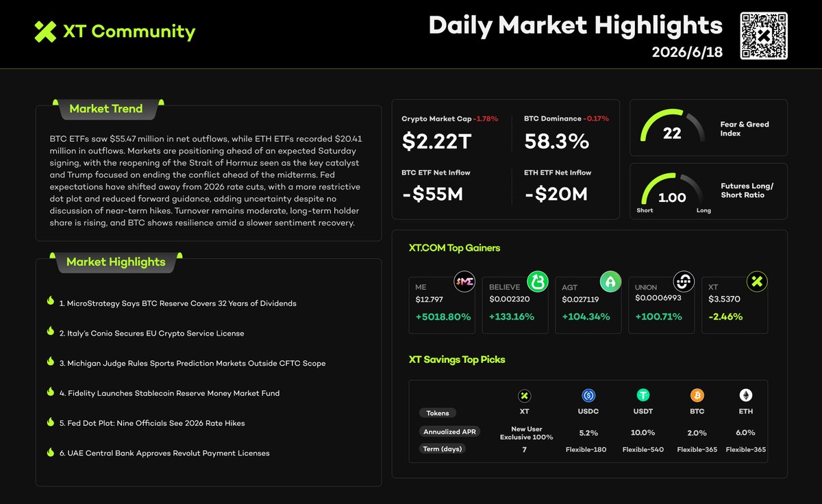The height and width of the screenshot is (504, 822).
Task: Click the USDT 10.0% APR value
Action: click(643, 433)
